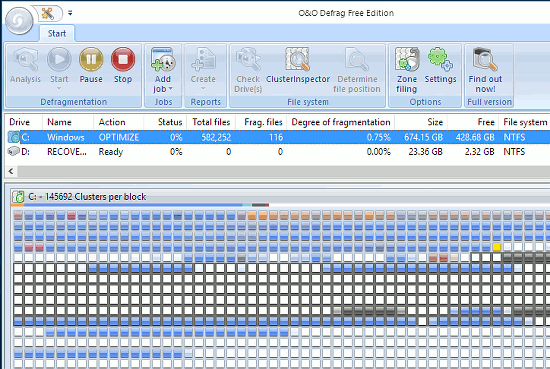The height and width of the screenshot is (369, 550).
Task: Expand the Add job dropdown arrow
Action: [x=171, y=89]
